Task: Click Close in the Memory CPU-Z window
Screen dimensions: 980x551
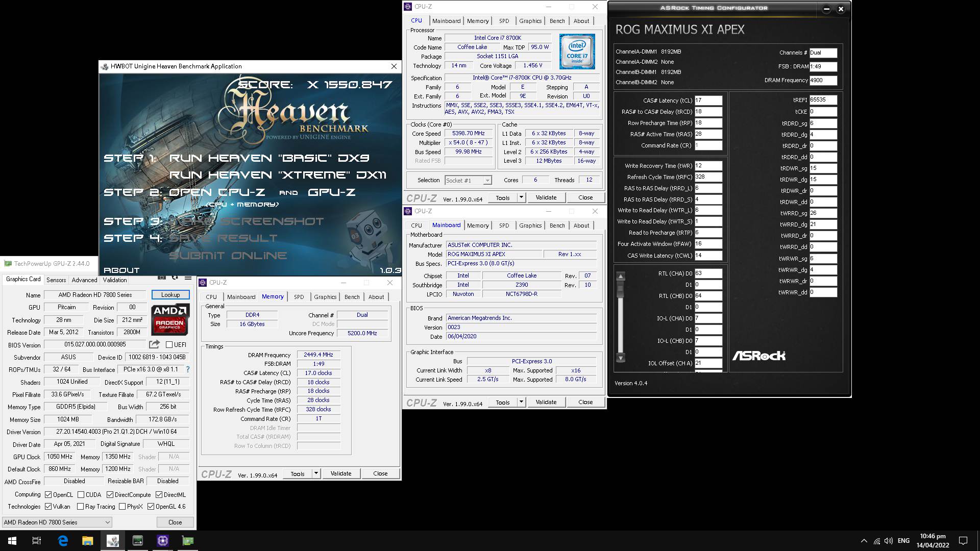Action: [x=380, y=473]
